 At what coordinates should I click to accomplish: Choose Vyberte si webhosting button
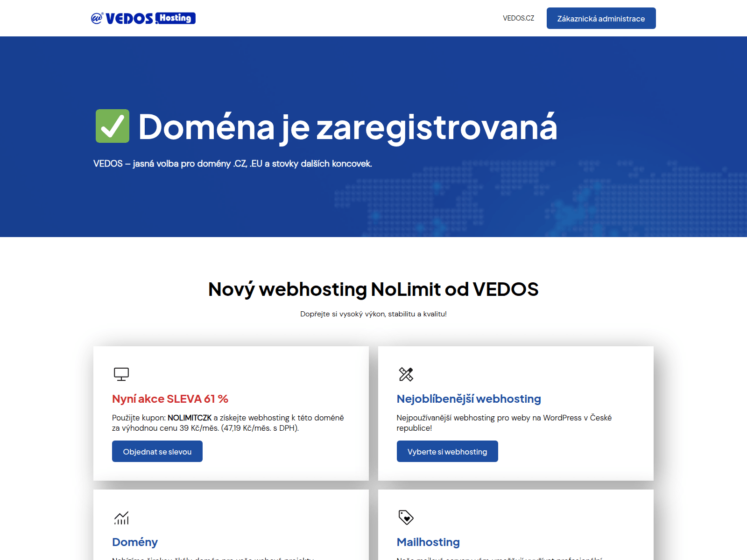[447, 451]
